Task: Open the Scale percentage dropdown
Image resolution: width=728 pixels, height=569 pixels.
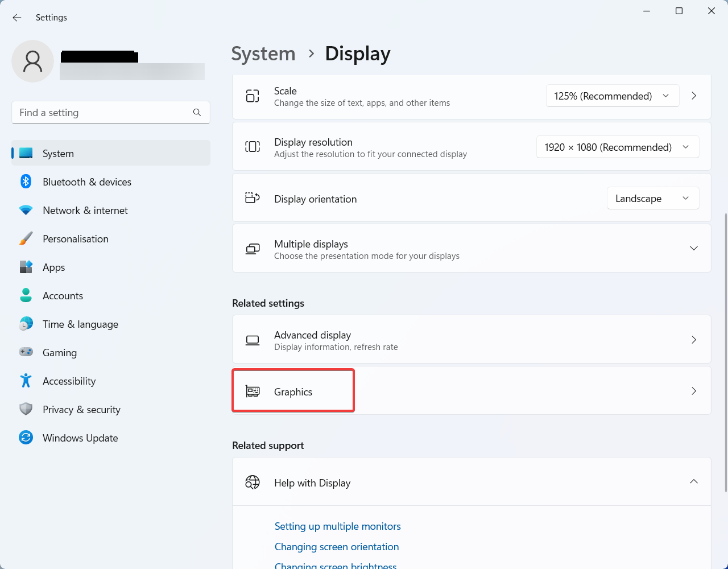Action: click(x=613, y=96)
